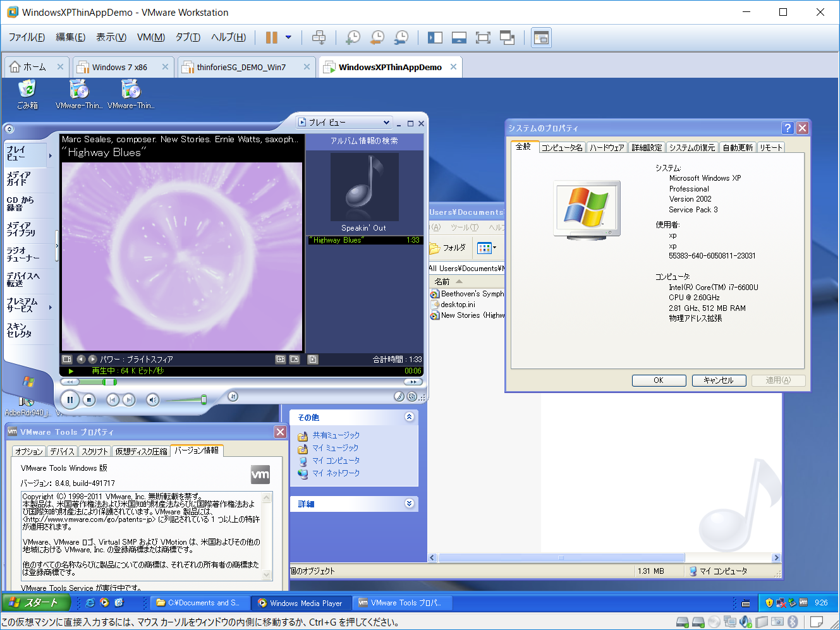This screenshot has width=840, height=630.
Task: Revert the VM to its previous snapshot
Action: [377, 37]
